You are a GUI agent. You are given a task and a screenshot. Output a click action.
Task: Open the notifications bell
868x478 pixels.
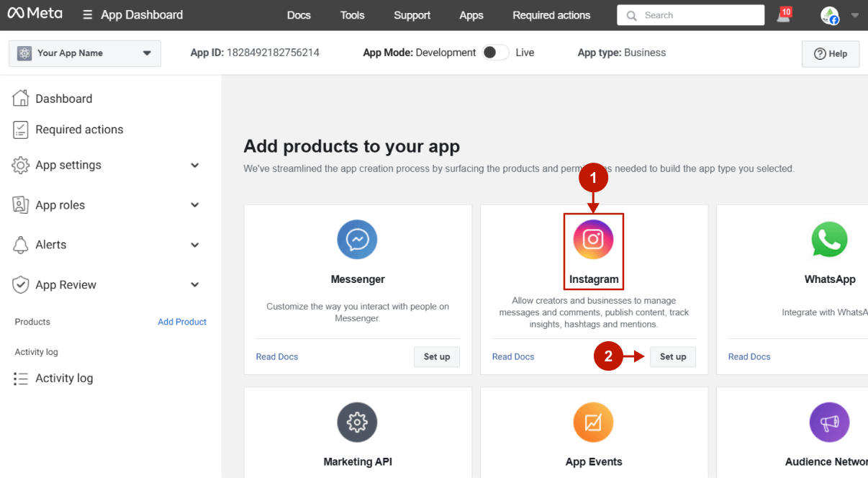pos(783,15)
